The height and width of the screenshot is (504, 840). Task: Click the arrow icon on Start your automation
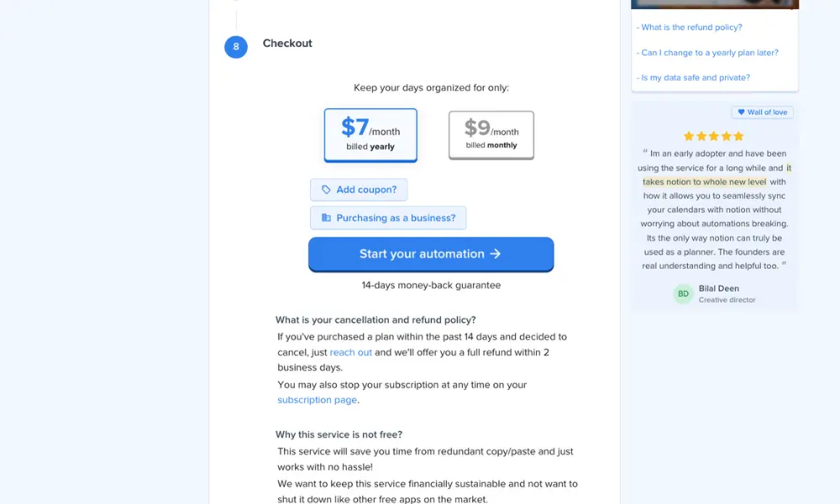pyautogui.click(x=496, y=254)
